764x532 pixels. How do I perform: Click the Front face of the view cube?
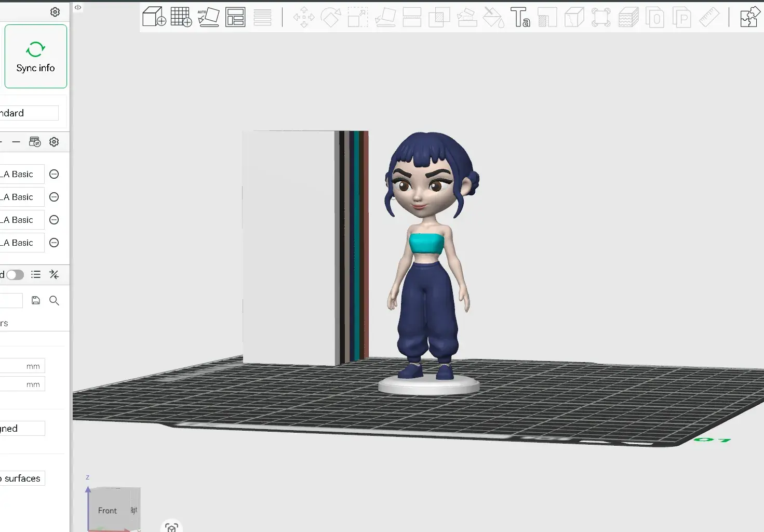click(108, 510)
